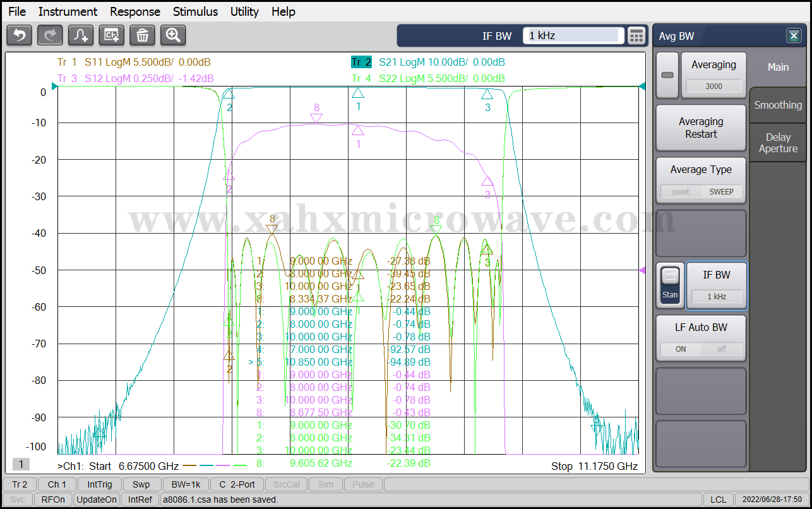Click the Redo toolbar icon
812x509 pixels.
pyautogui.click(x=50, y=35)
